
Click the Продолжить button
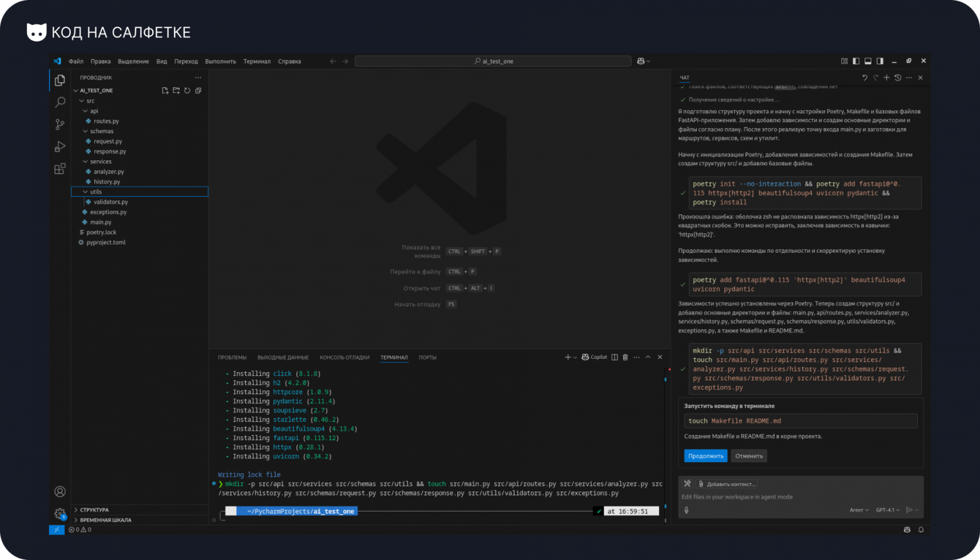(705, 456)
